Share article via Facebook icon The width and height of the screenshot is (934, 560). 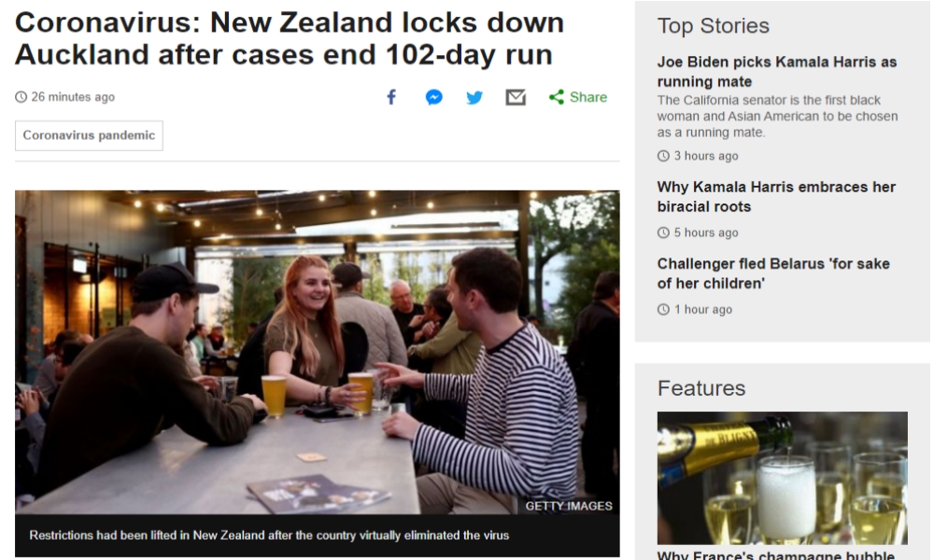pyautogui.click(x=391, y=97)
